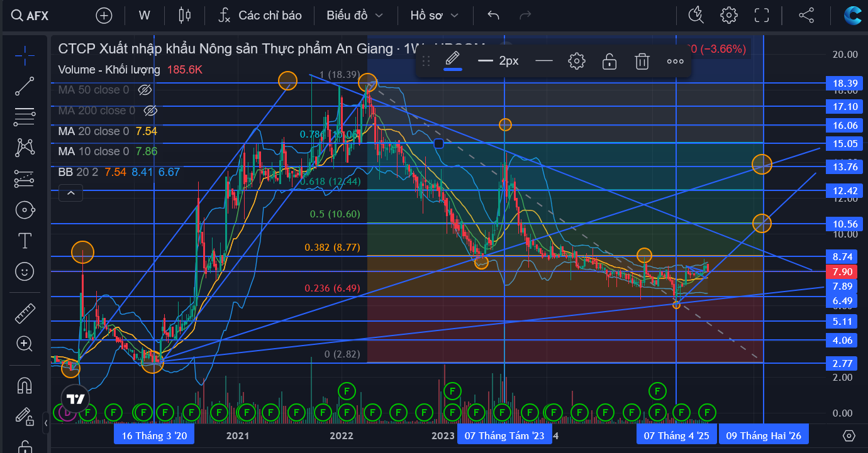Open the emoji icons tool

(25, 271)
